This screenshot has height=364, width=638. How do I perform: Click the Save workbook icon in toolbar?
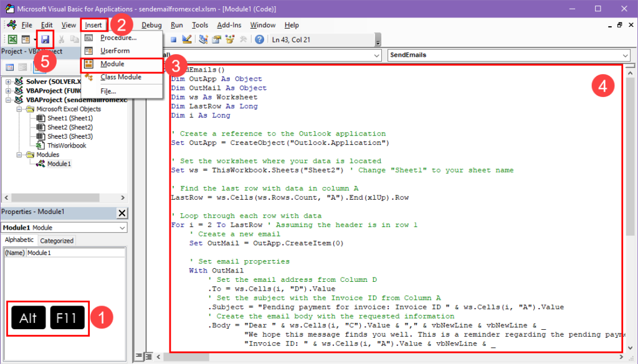46,39
